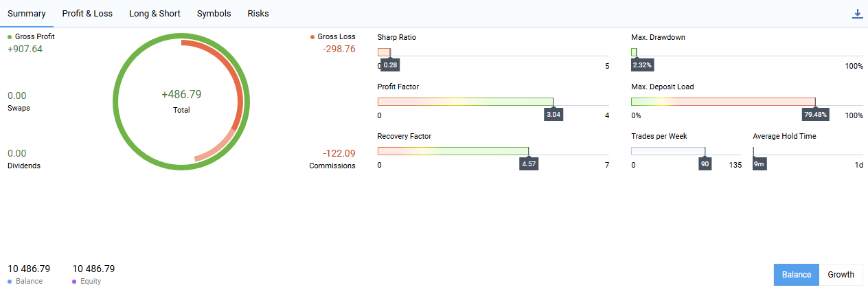Click the Trades per Week 90 marker
Screen dimensions: 868x305
point(705,164)
